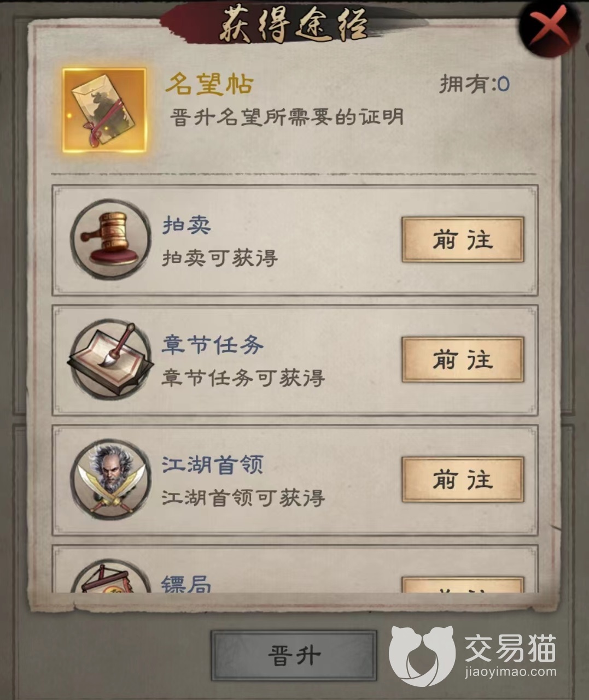
Task: Select the 章节任务 title text
Action: 212,345
